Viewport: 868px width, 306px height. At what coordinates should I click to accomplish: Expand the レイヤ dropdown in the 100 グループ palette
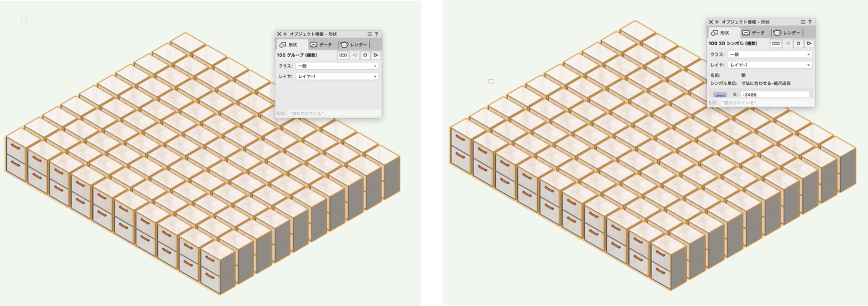click(x=337, y=77)
